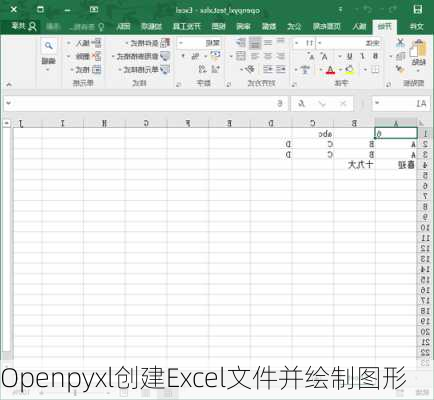Select the cell containing 十九大
This screenshot has height=400, width=434.
[354, 164]
